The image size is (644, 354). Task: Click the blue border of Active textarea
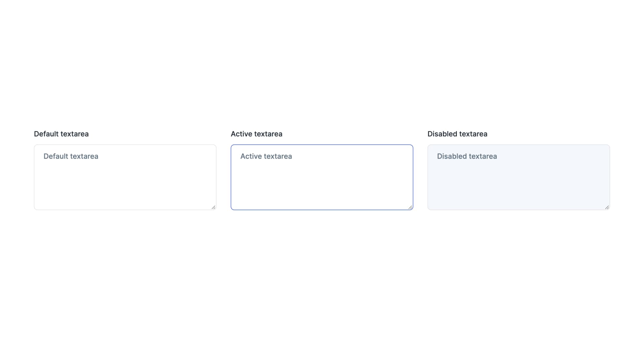coord(321,145)
